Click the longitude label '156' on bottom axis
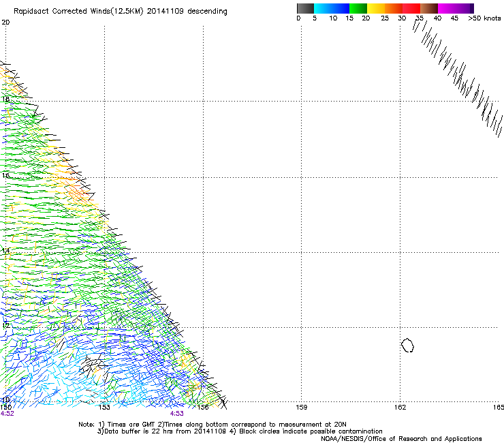Viewport: 504px width, 443px height. click(203, 408)
